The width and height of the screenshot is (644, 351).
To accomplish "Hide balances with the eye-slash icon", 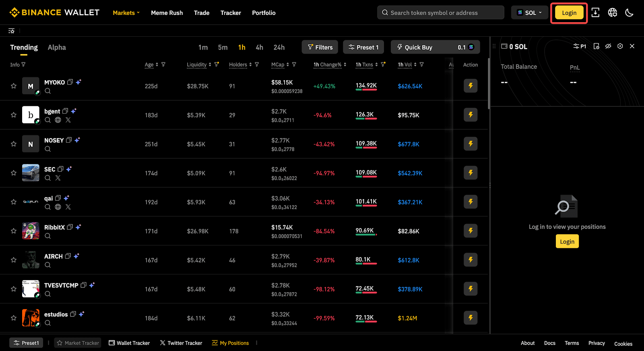I will pyautogui.click(x=608, y=46).
